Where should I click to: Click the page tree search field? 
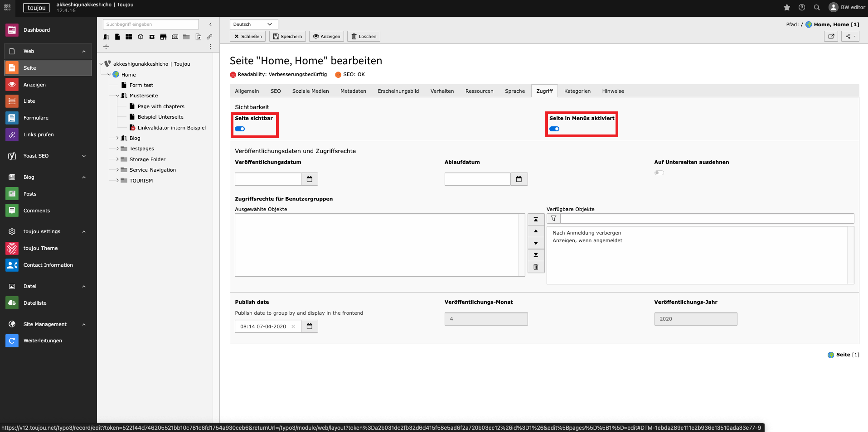point(150,24)
